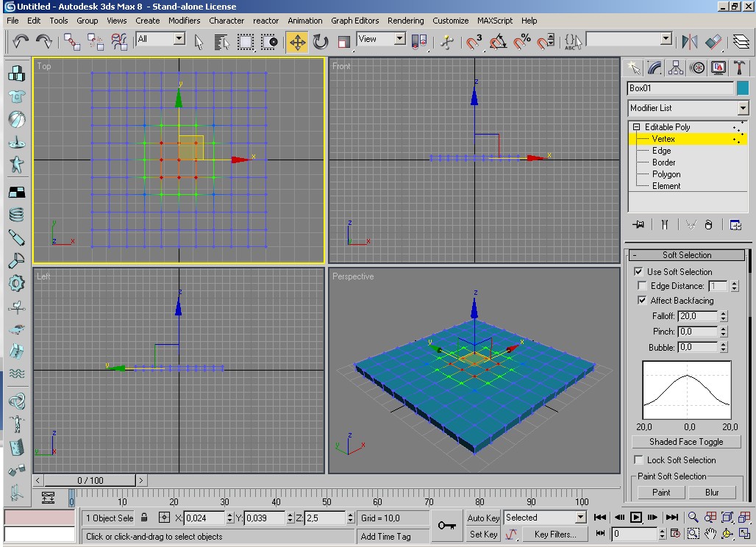This screenshot has height=547, width=756.
Task: Toggle 3D Snaps magnet icon
Action: tap(473, 42)
